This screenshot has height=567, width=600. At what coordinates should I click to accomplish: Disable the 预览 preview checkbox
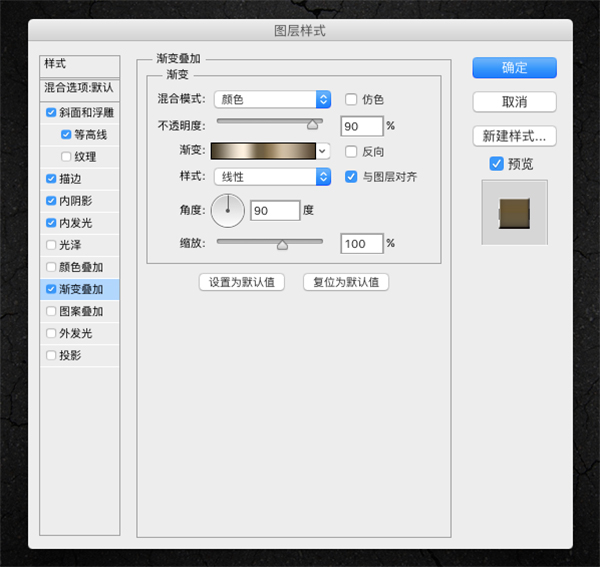coord(497,163)
